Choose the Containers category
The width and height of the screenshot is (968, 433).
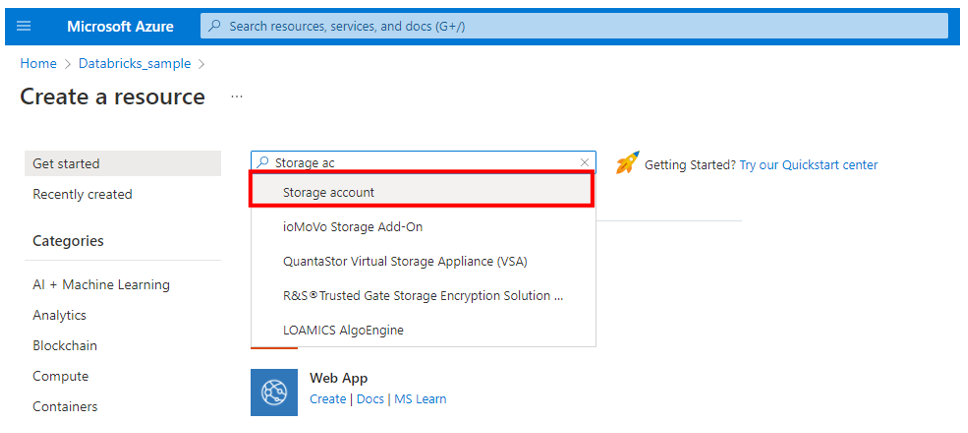[x=65, y=406]
